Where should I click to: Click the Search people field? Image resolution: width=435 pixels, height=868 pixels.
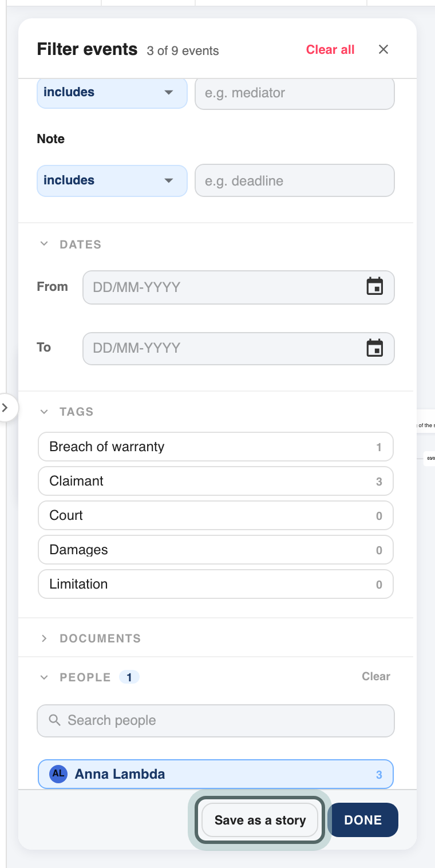pos(216,720)
